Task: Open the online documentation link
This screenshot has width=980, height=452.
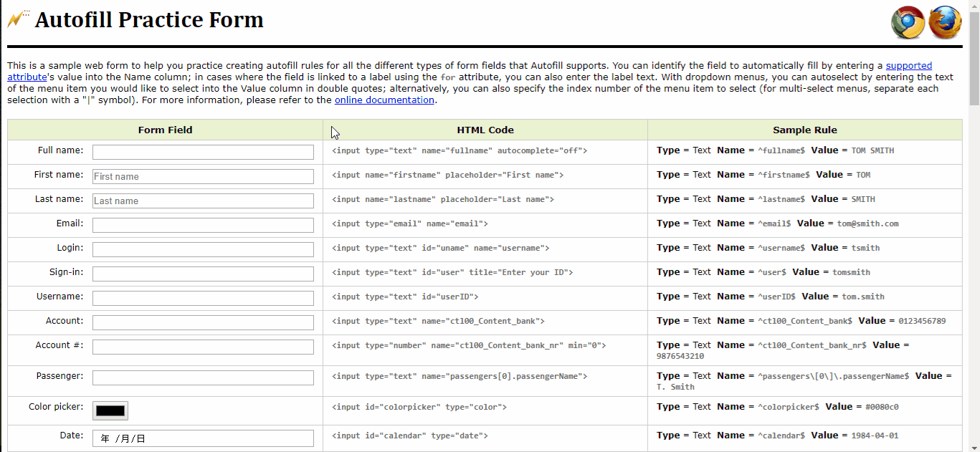Action: (384, 100)
